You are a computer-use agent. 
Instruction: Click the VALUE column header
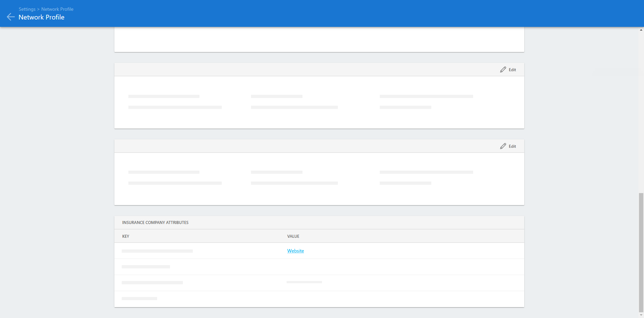tap(293, 236)
